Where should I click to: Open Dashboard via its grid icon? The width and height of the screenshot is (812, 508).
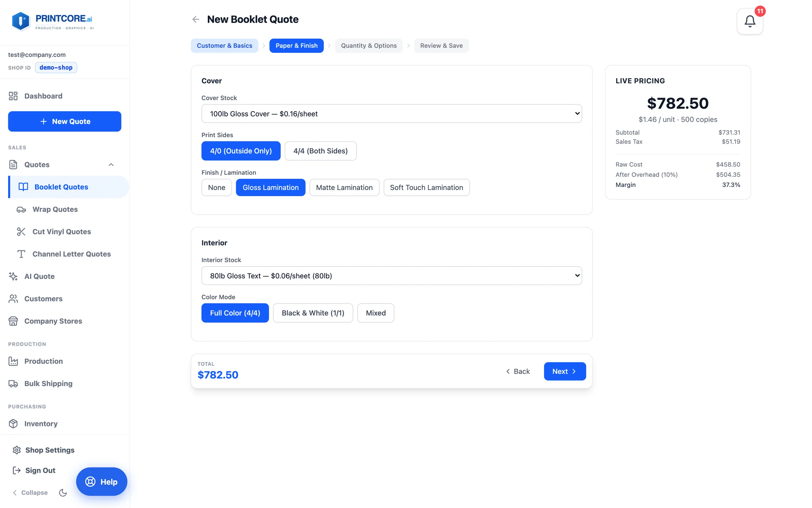pos(13,96)
